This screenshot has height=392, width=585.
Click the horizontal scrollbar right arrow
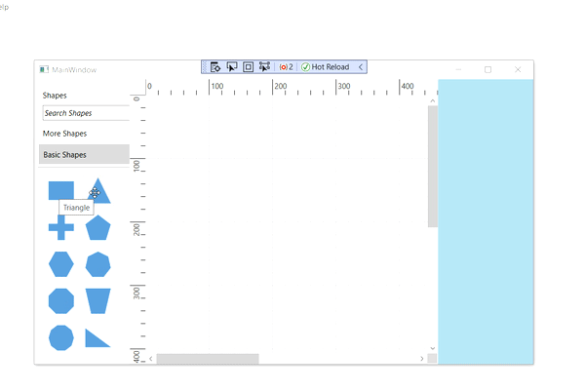tap(422, 359)
